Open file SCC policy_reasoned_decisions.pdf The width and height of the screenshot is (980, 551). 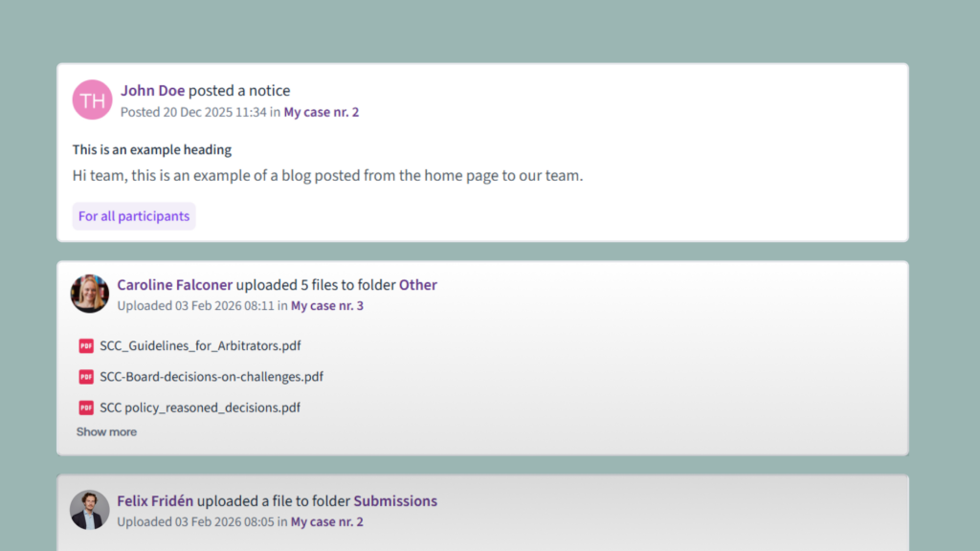200,408
